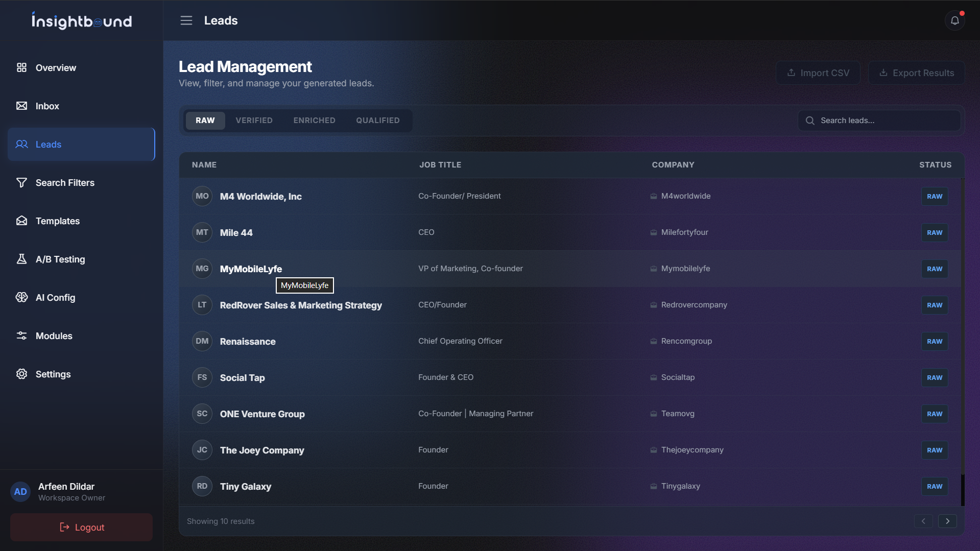Select the Social Tap lead name
The height and width of the screenshot is (551, 980).
tap(242, 377)
